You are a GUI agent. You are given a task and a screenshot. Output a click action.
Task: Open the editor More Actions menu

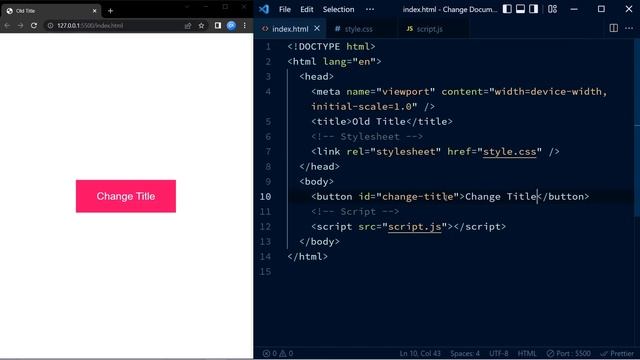(x=629, y=28)
